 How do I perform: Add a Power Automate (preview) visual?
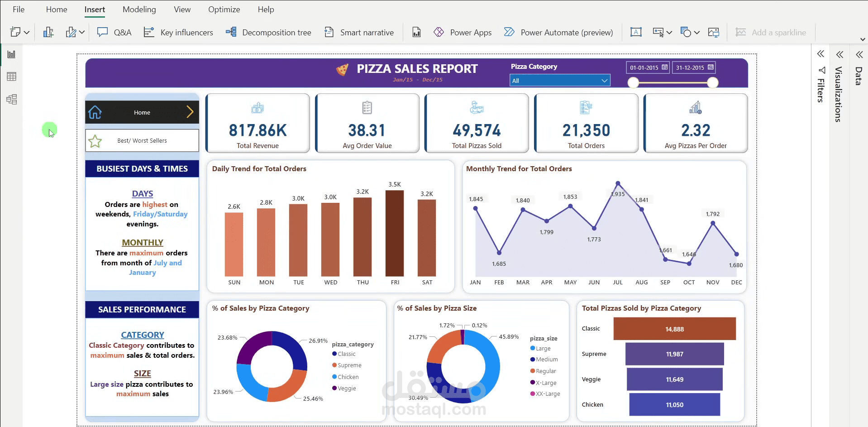click(558, 32)
